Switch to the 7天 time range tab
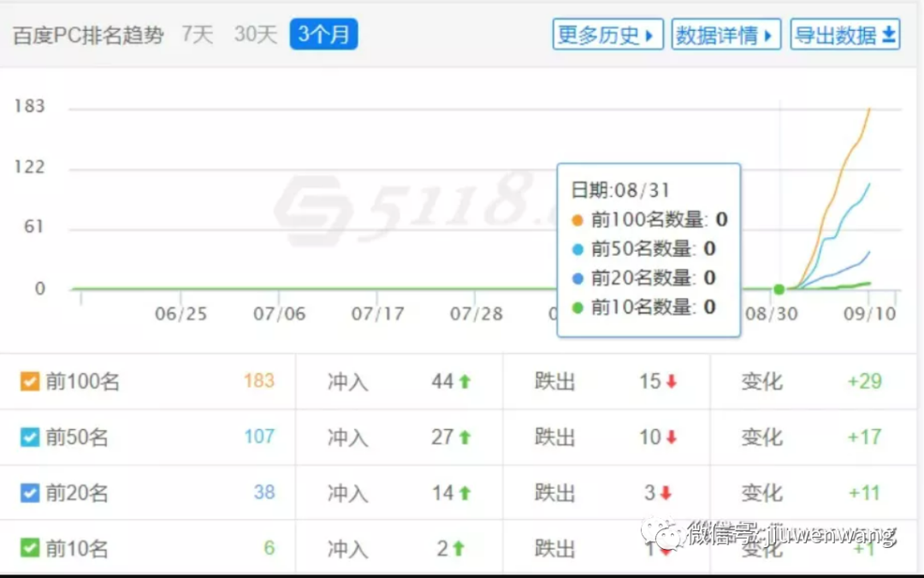Viewport: 924px width, 578px height. [198, 34]
